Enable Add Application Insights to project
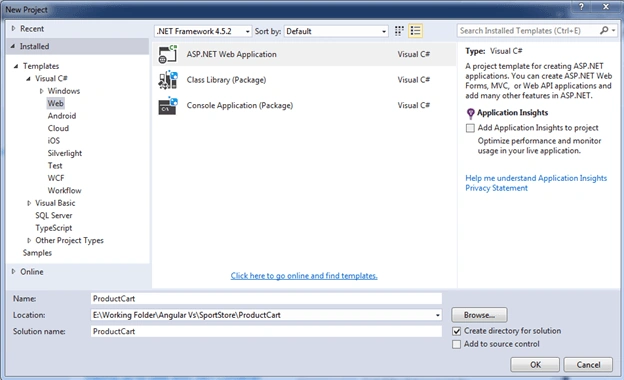Viewport: 624px width, 380px height. [470, 128]
